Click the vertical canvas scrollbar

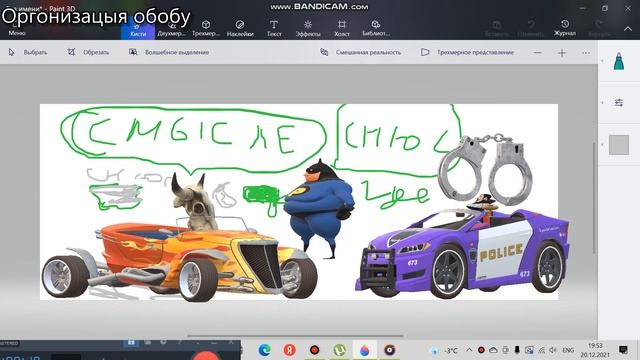594,198
